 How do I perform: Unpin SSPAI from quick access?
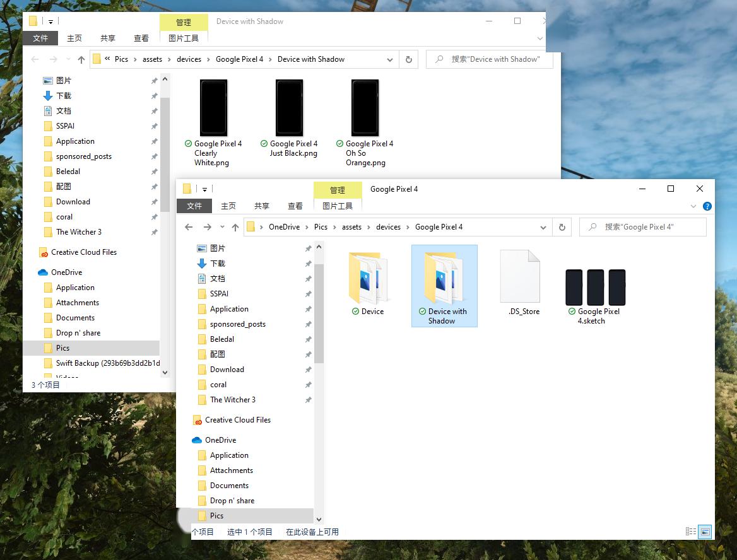pos(308,294)
